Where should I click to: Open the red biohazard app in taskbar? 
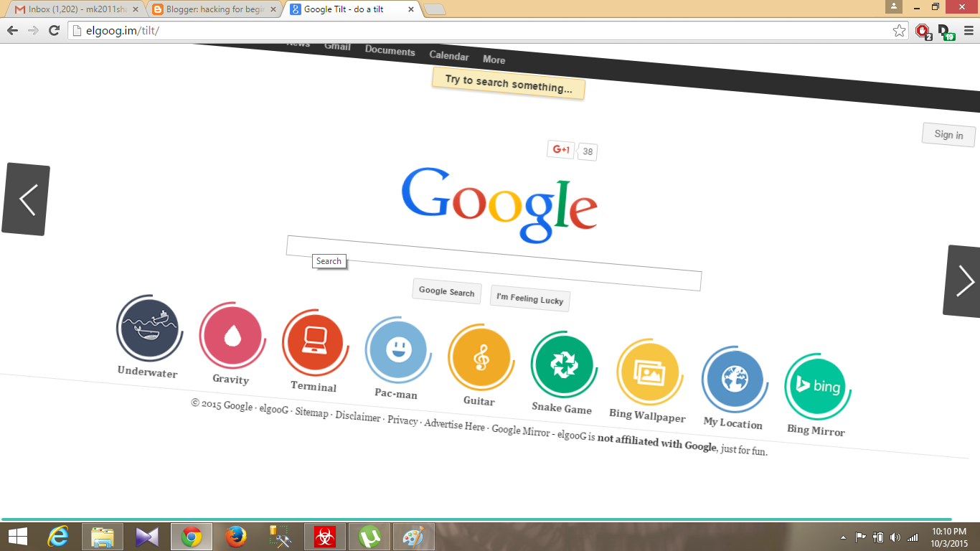pyautogui.click(x=325, y=536)
